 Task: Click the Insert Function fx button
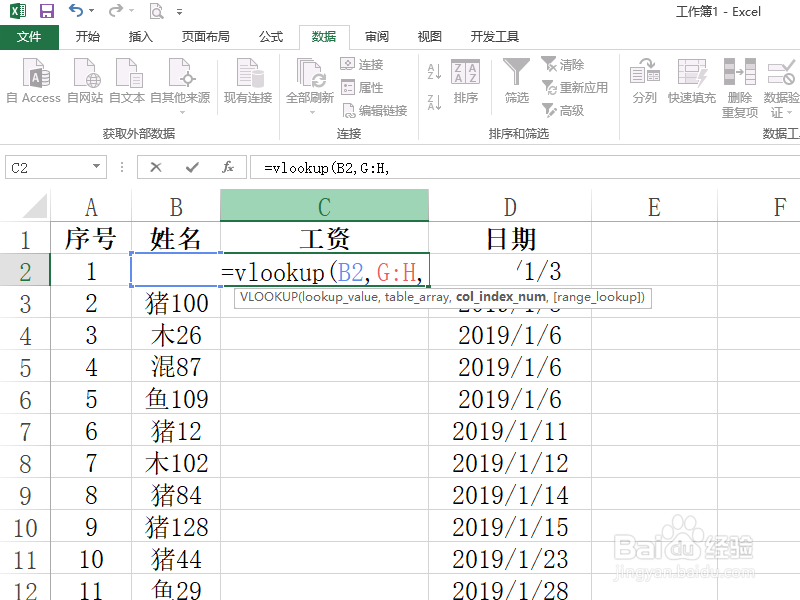click(228, 167)
